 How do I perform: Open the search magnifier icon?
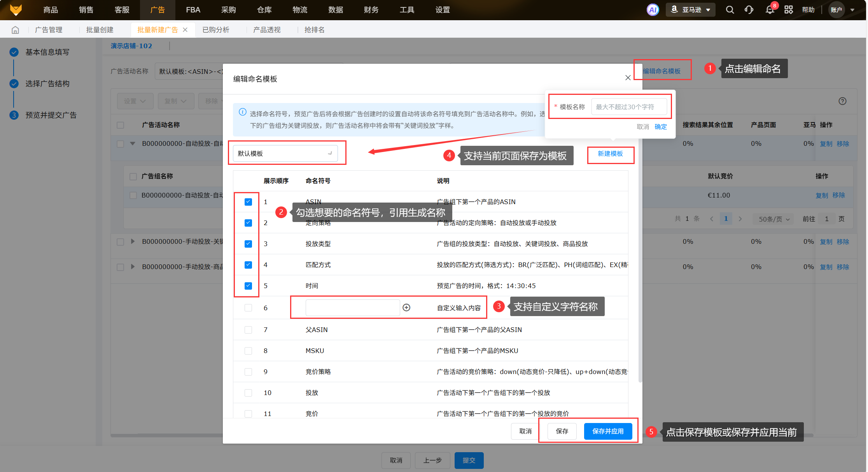[x=730, y=10]
